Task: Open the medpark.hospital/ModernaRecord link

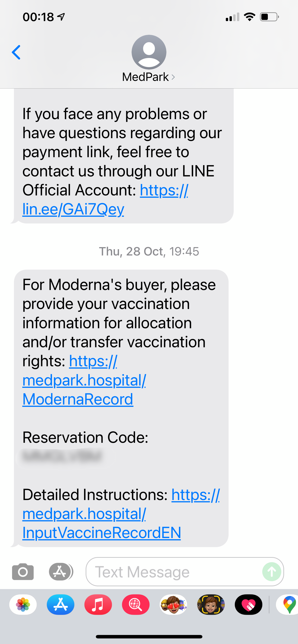Action: 84,380
